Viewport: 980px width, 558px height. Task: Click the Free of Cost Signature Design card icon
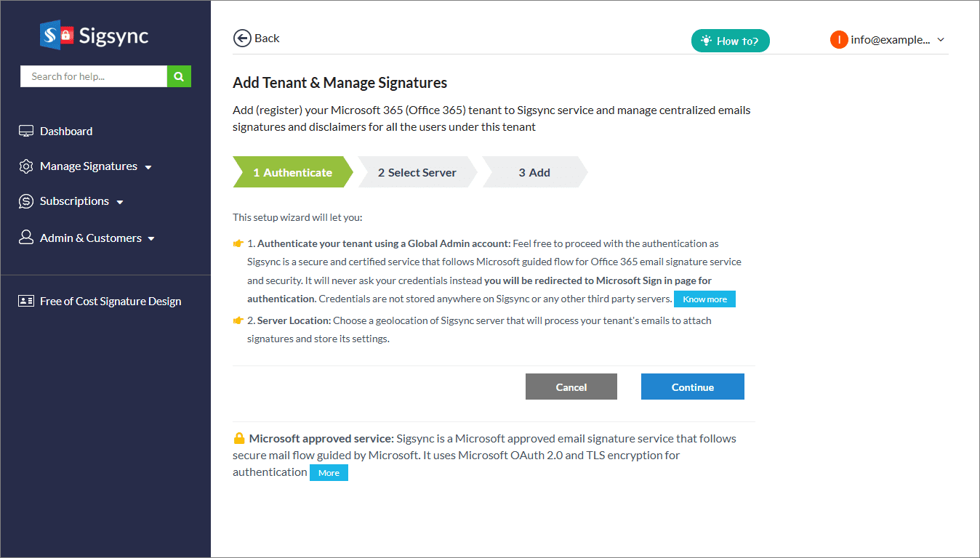26,301
